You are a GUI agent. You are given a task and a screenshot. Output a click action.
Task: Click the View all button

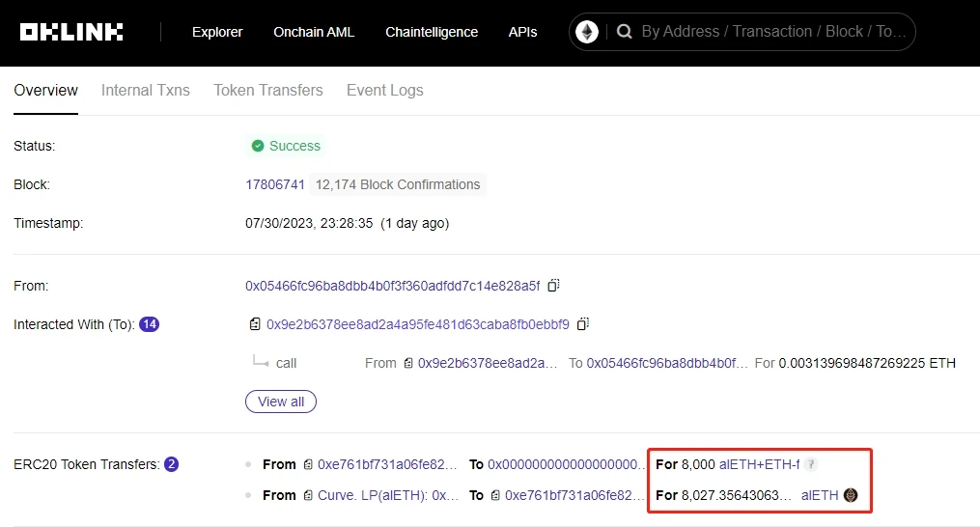click(281, 402)
